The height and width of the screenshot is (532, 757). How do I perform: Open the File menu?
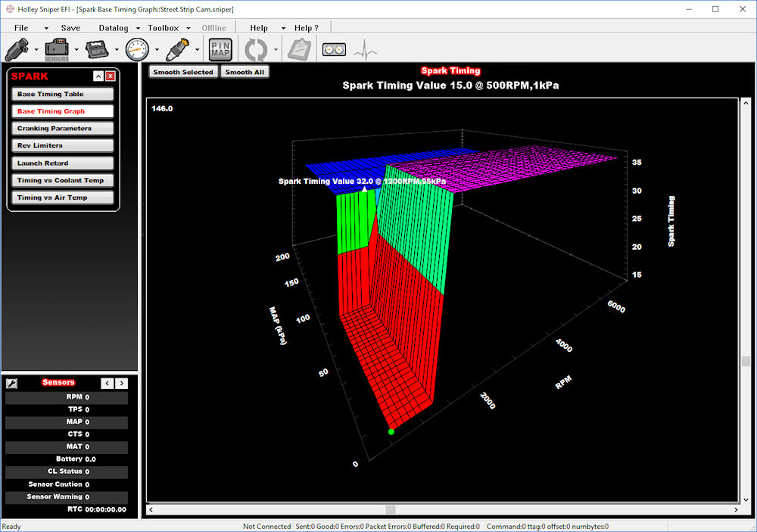pos(21,28)
